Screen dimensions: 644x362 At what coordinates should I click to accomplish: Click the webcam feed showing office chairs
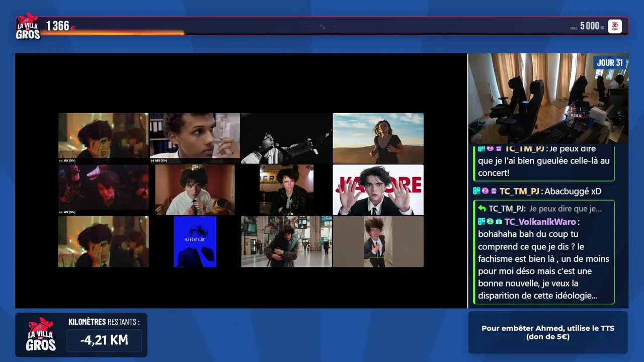548,99
